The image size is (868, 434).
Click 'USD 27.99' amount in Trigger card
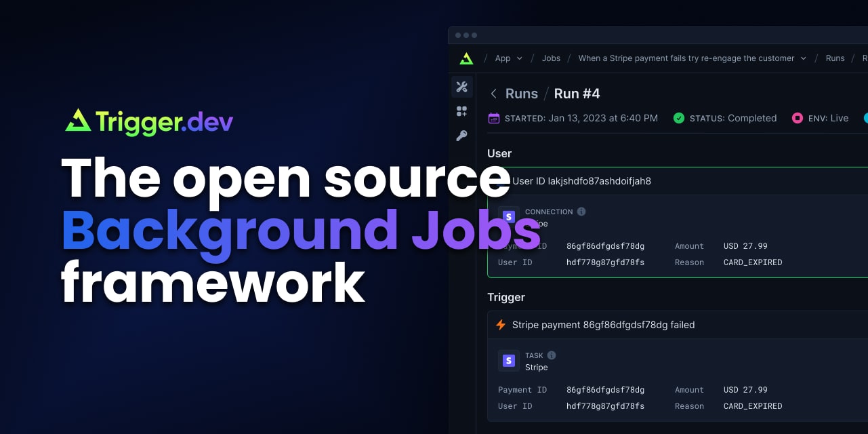pos(745,390)
